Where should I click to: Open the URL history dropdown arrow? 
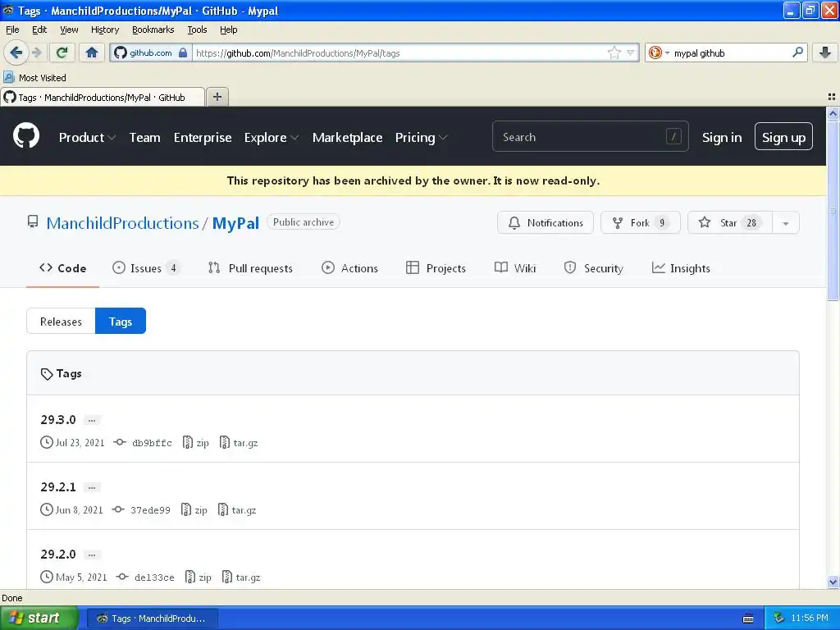[x=631, y=52]
